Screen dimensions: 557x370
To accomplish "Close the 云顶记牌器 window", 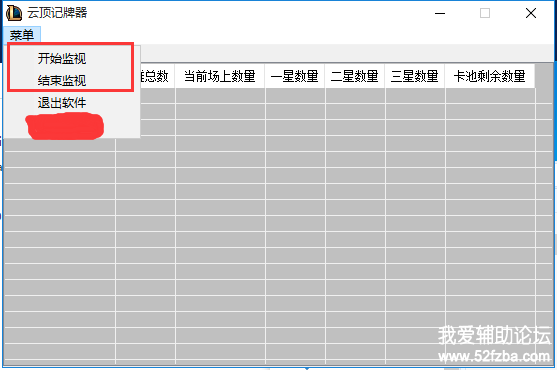I will [x=531, y=13].
